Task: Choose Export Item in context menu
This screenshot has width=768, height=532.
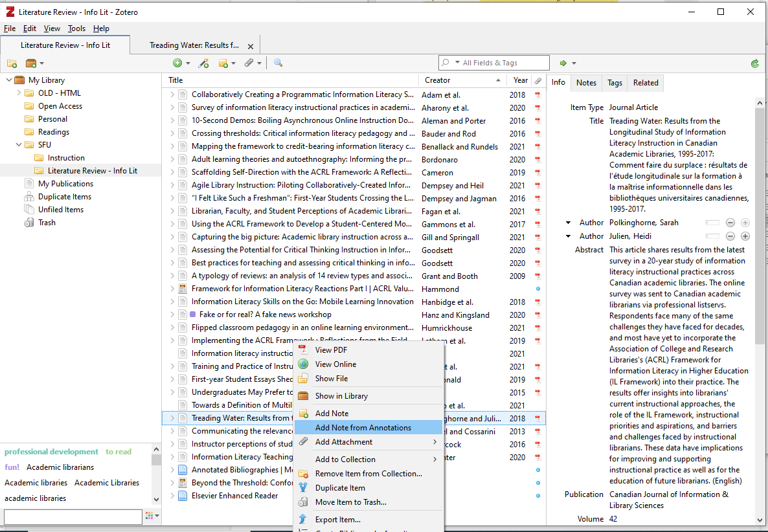Action: pyautogui.click(x=368, y=520)
